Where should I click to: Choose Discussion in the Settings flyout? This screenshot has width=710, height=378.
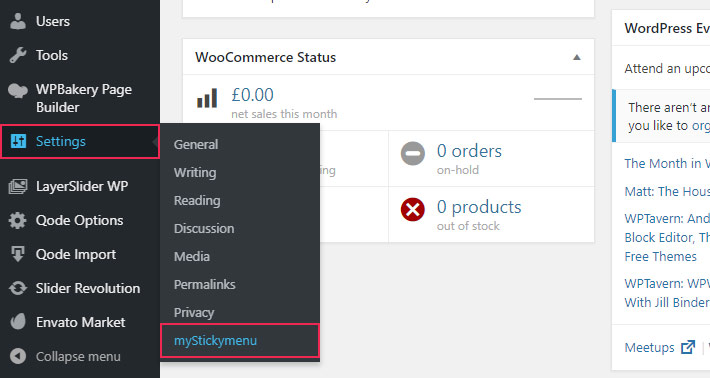coord(204,228)
